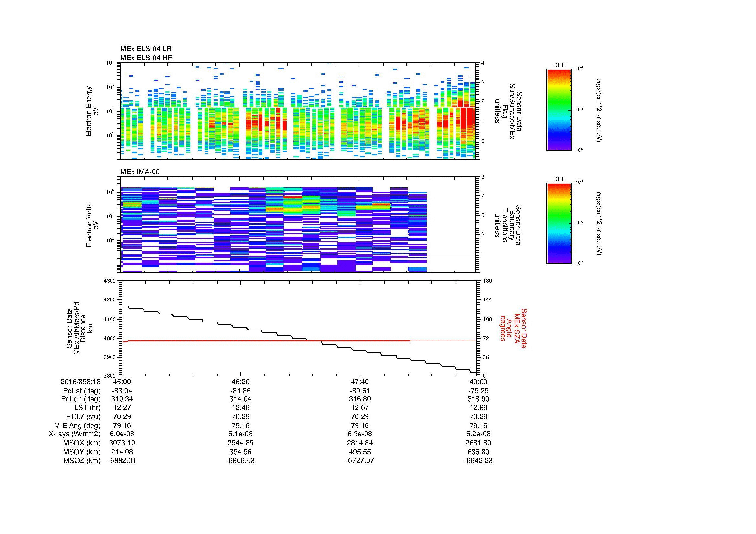Click time tick label '46:20'
Screen dimensions: 756x534
tap(241, 382)
